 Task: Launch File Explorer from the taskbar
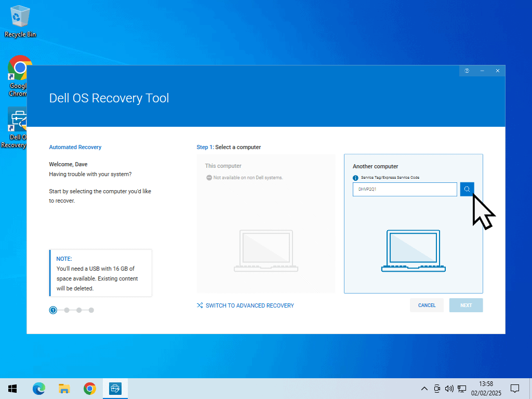64,389
